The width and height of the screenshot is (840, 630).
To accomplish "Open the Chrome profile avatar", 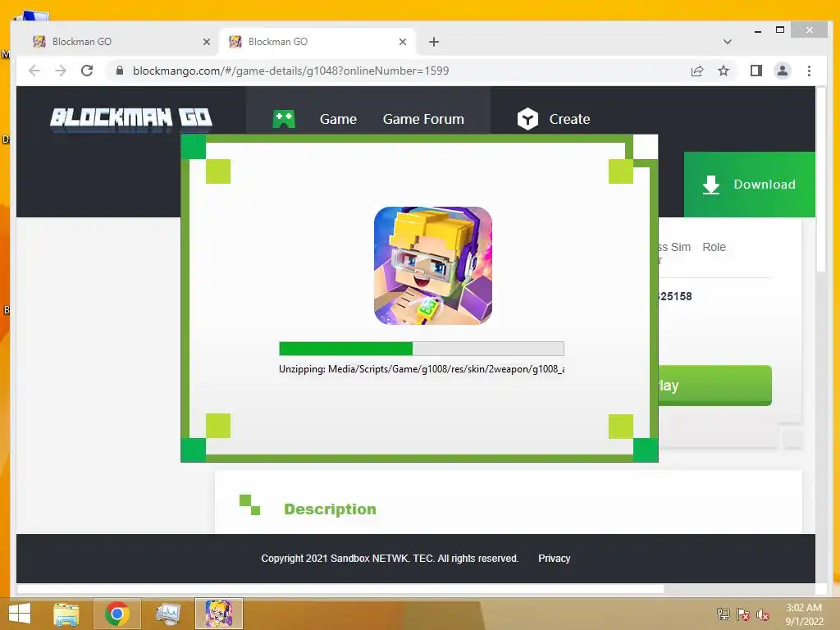I will coord(782,71).
